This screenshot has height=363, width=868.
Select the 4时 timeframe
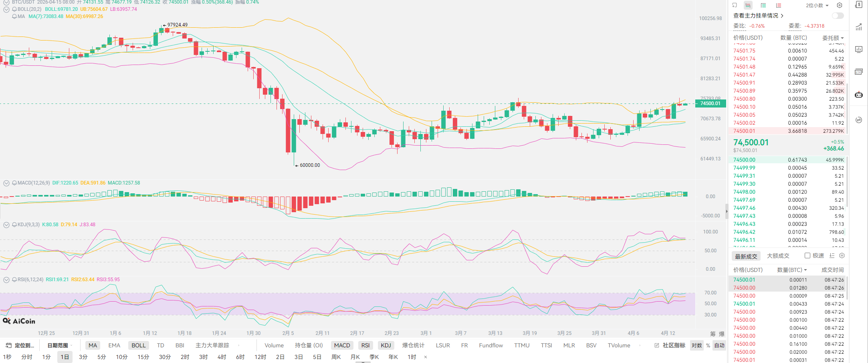(222, 357)
